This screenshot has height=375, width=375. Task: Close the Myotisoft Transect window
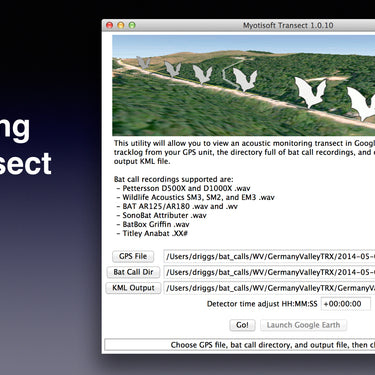coord(109,25)
